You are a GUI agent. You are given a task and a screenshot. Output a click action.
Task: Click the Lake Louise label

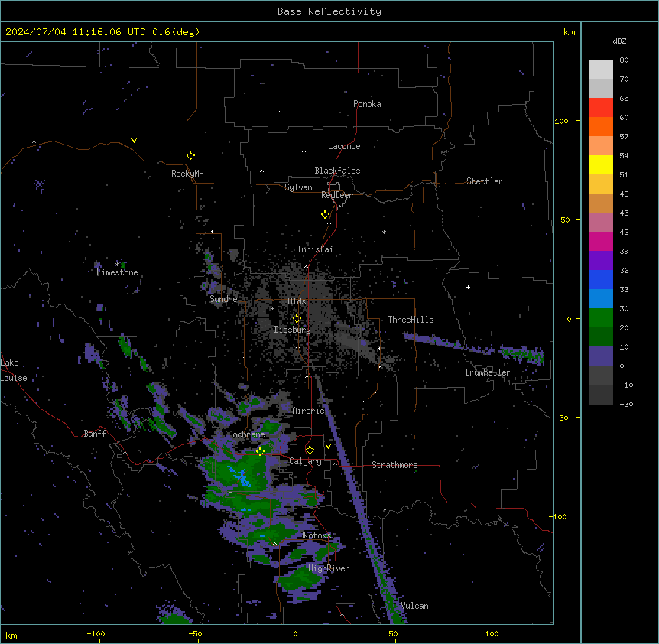[14, 370]
